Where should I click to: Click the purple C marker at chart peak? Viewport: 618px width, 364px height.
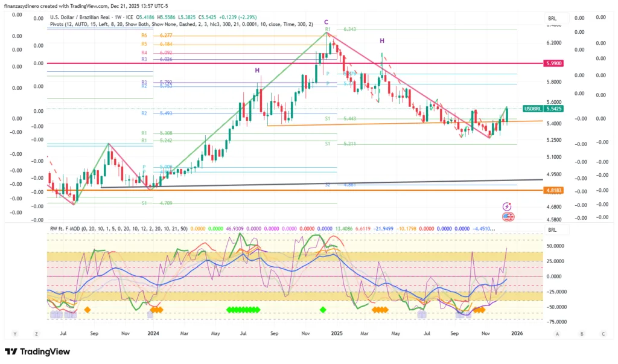tap(327, 22)
